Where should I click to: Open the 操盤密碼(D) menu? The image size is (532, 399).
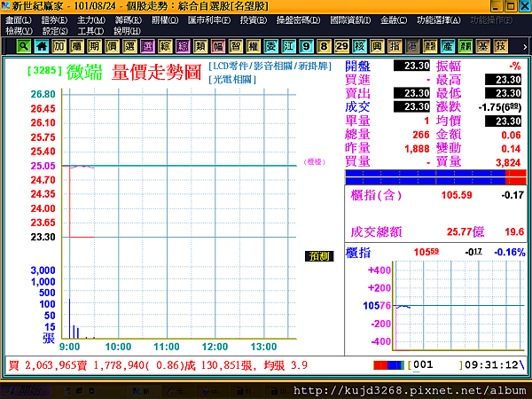[x=298, y=20]
